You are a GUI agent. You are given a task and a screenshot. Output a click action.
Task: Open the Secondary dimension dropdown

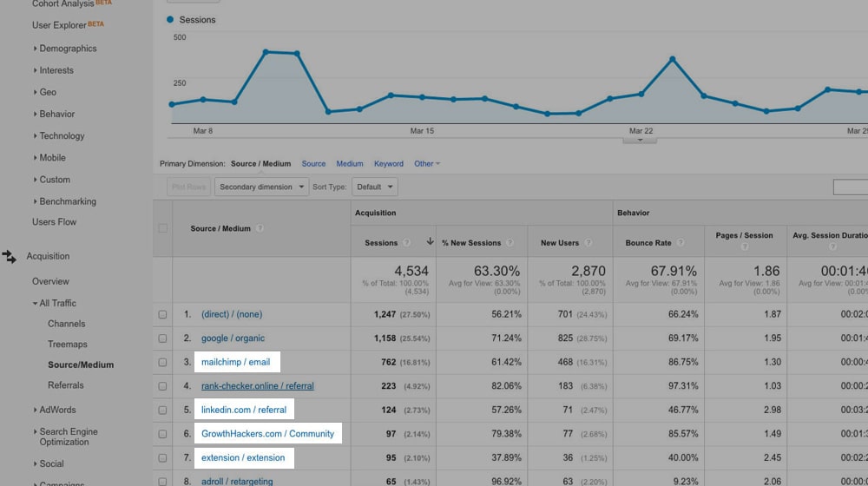tap(261, 187)
